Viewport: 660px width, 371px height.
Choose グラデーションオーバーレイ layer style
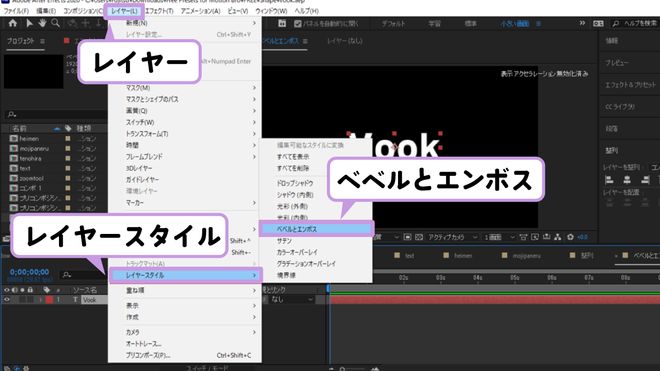(x=317, y=264)
